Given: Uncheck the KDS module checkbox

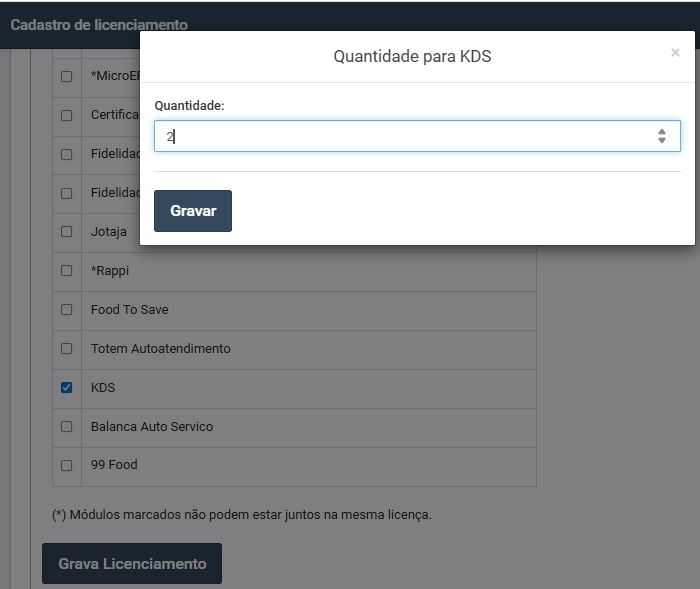Looking at the screenshot, I should click(x=67, y=388).
